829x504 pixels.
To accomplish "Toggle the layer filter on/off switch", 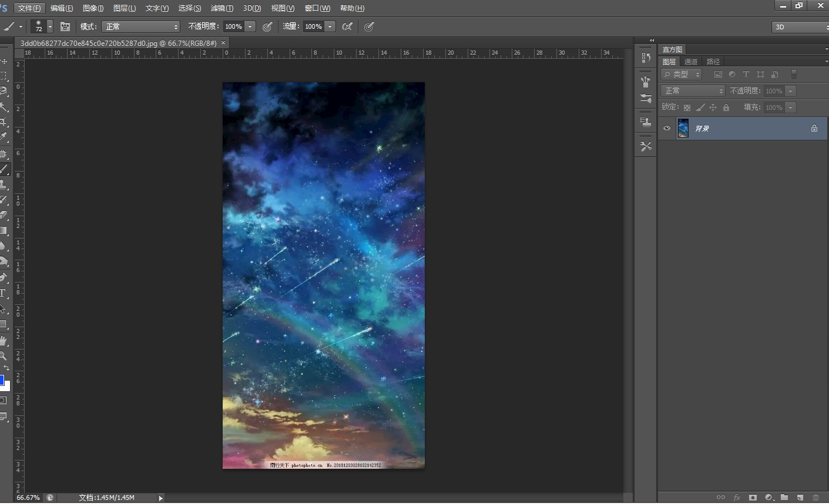I will coord(794,75).
